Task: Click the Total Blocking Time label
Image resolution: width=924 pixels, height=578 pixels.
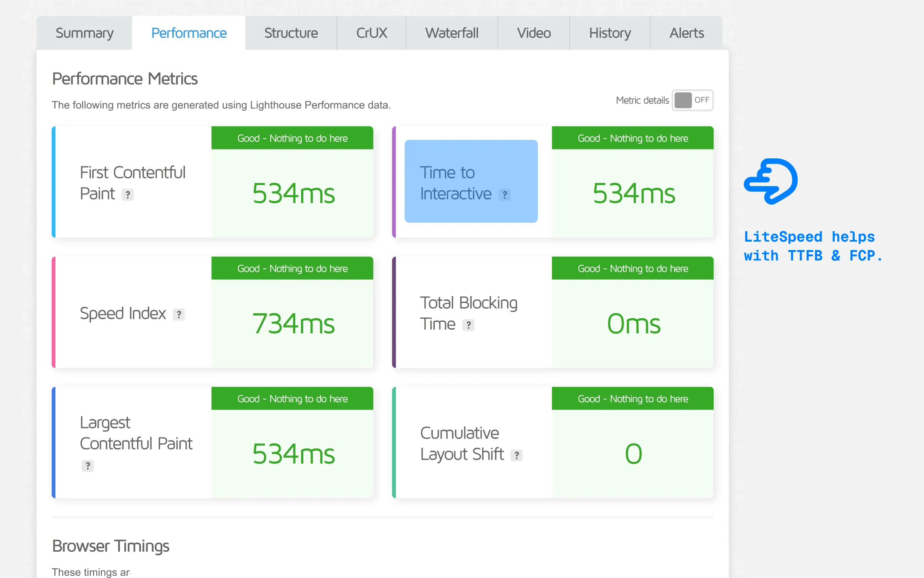Action: pos(469,313)
